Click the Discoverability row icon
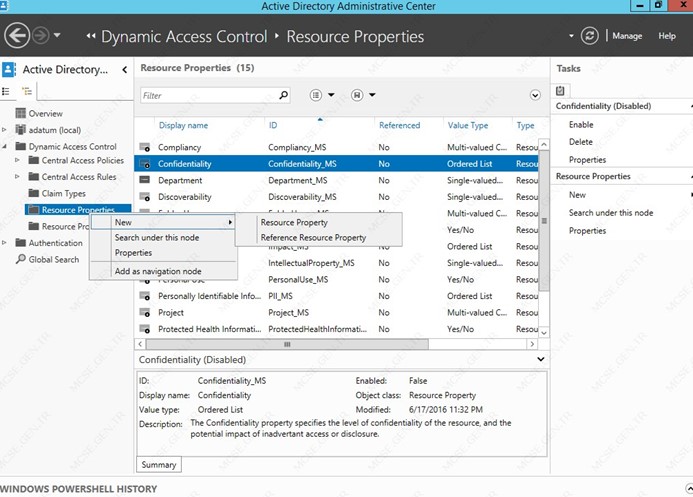693x497 pixels. (x=145, y=197)
